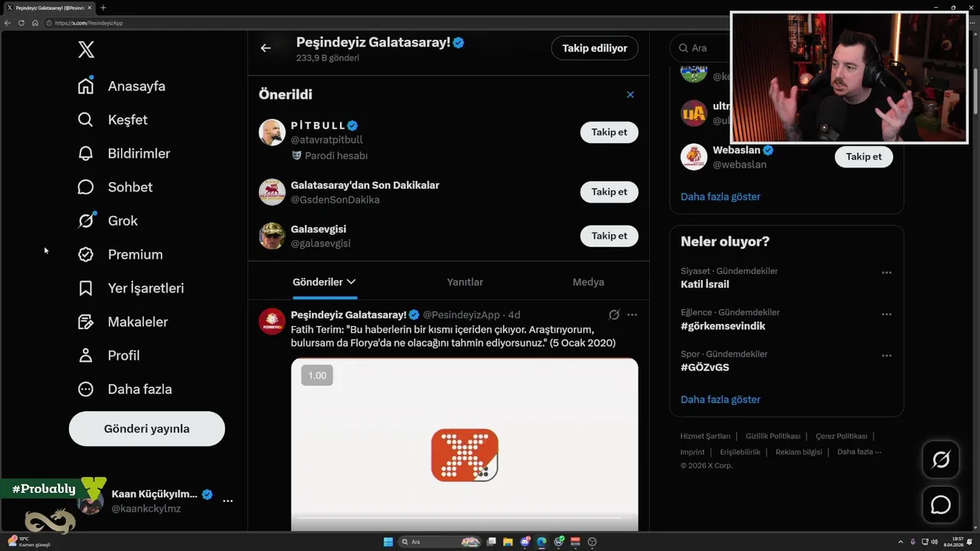
Task: Open the @GsdenSonDakika handle
Action: pyautogui.click(x=335, y=199)
